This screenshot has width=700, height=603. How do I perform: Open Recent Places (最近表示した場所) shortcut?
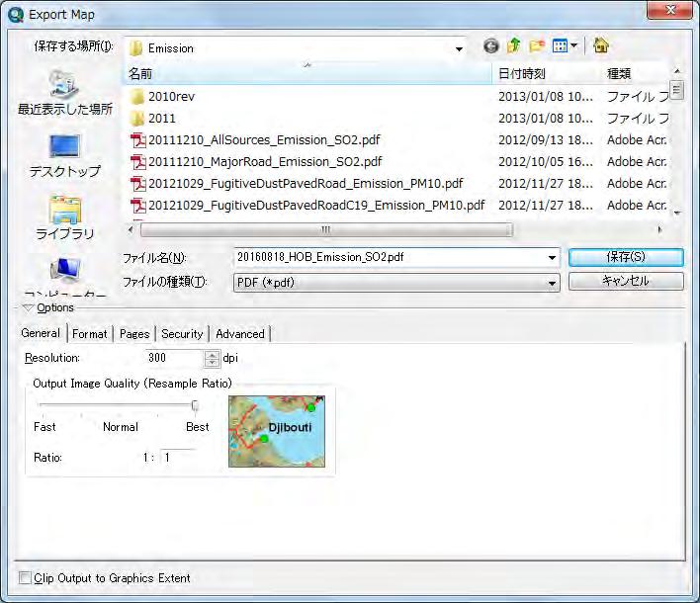[64, 94]
